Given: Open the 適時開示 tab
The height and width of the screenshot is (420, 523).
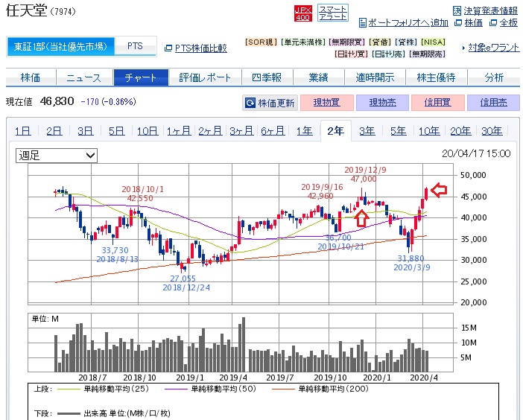Looking at the screenshot, I should click(375, 77).
